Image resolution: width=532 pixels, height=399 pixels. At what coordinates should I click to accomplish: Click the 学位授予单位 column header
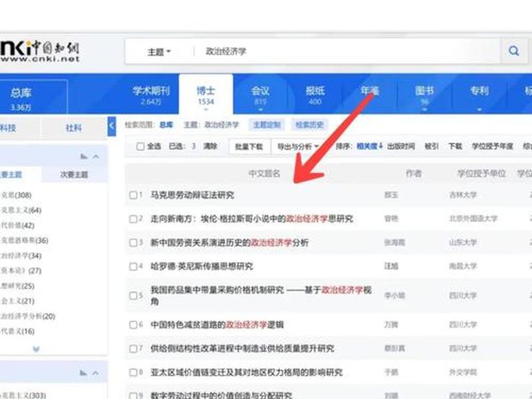click(481, 174)
